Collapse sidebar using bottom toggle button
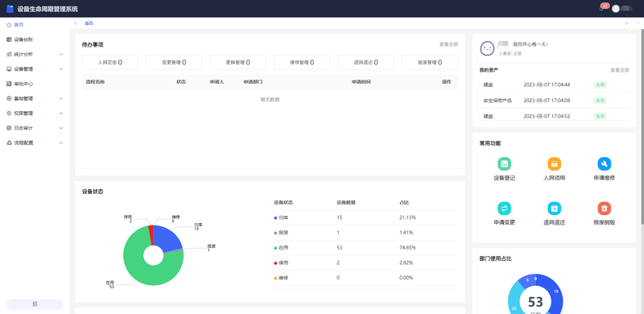The width and height of the screenshot is (644, 314). [x=35, y=304]
